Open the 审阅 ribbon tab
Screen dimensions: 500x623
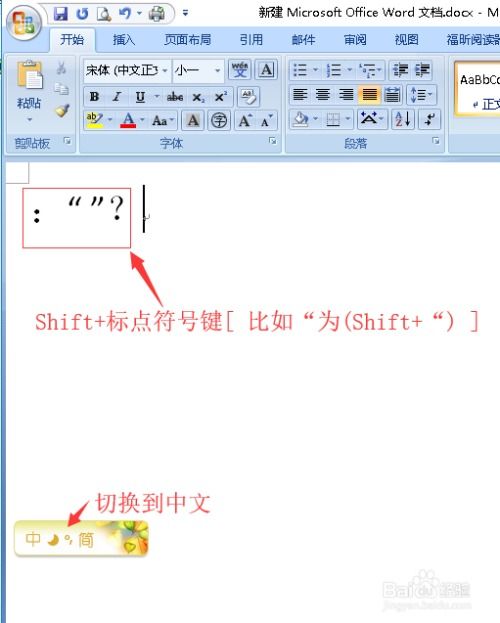[x=355, y=40]
